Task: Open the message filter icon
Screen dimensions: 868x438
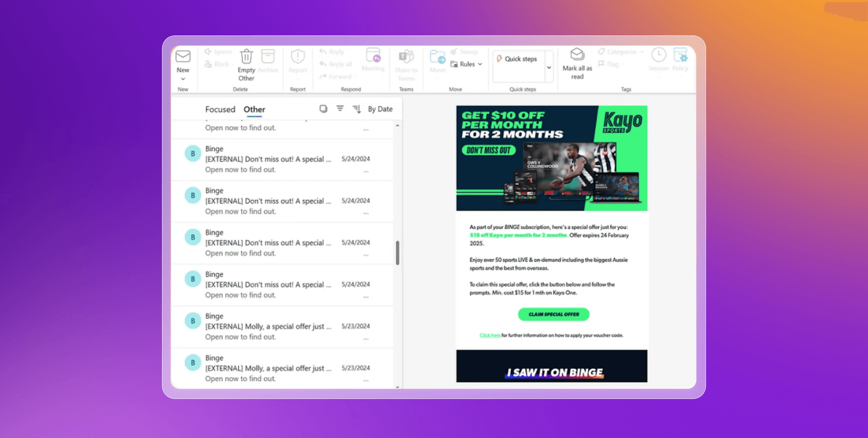Action: pos(340,109)
